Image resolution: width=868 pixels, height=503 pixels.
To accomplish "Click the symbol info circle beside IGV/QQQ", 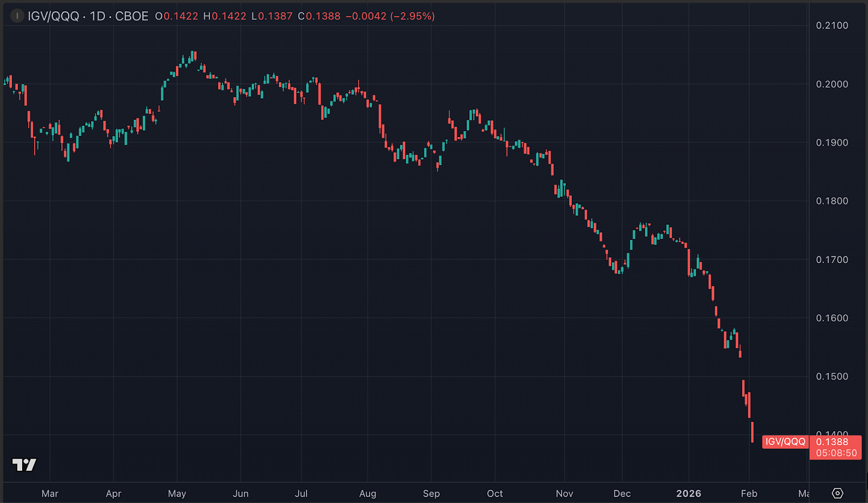I will click(x=17, y=16).
